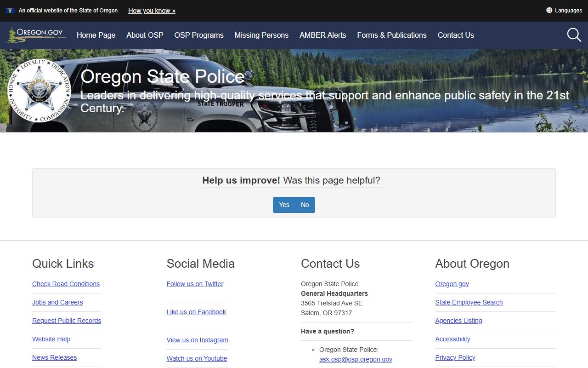Open Oregon.gov footer link
The width and height of the screenshot is (588, 368).
coord(452,284)
